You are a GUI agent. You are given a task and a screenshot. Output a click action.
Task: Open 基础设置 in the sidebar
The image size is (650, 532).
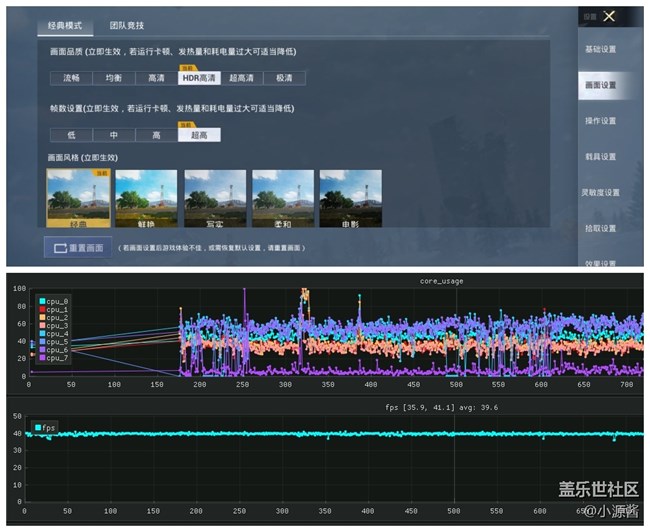(599, 49)
